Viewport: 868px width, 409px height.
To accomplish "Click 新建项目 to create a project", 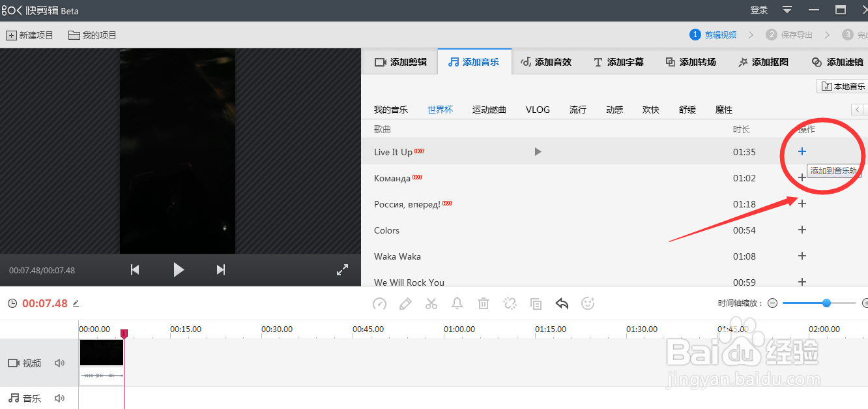I will coord(30,35).
